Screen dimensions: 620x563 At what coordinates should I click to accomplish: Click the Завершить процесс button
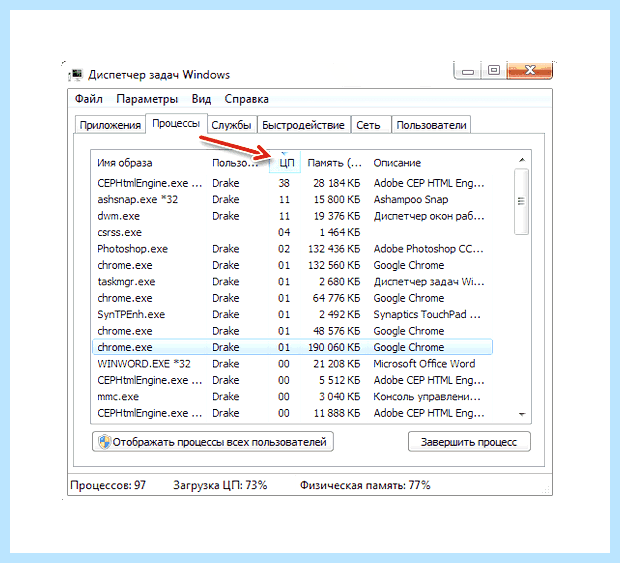[x=469, y=442]
